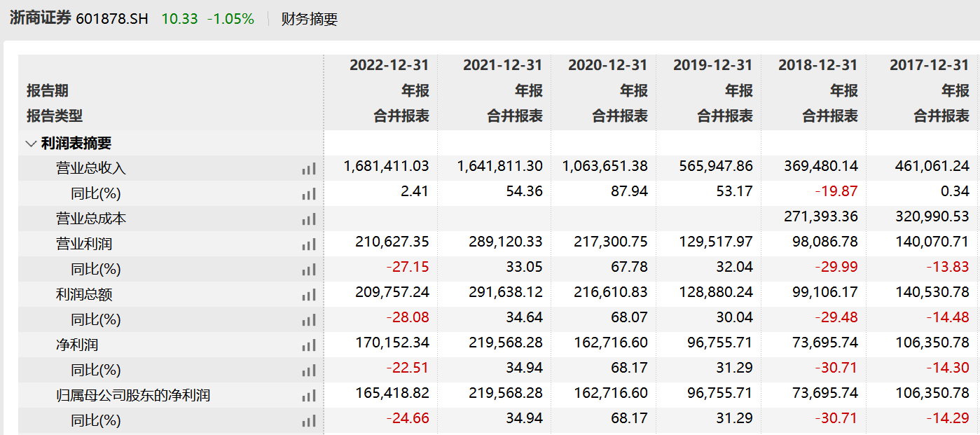Select the 归属母公司股东的净利润 row label
Screen dimensions: 980x435
coord(133,396)
